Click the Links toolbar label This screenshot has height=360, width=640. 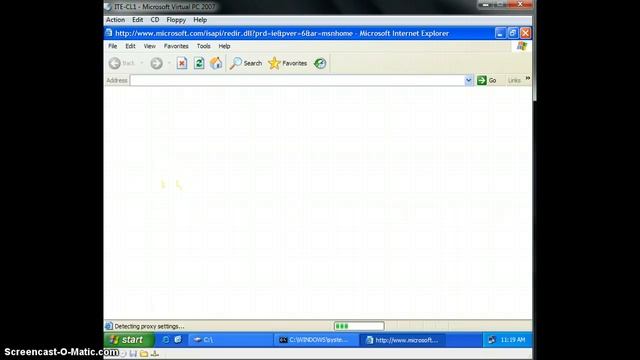click(514, 80)
